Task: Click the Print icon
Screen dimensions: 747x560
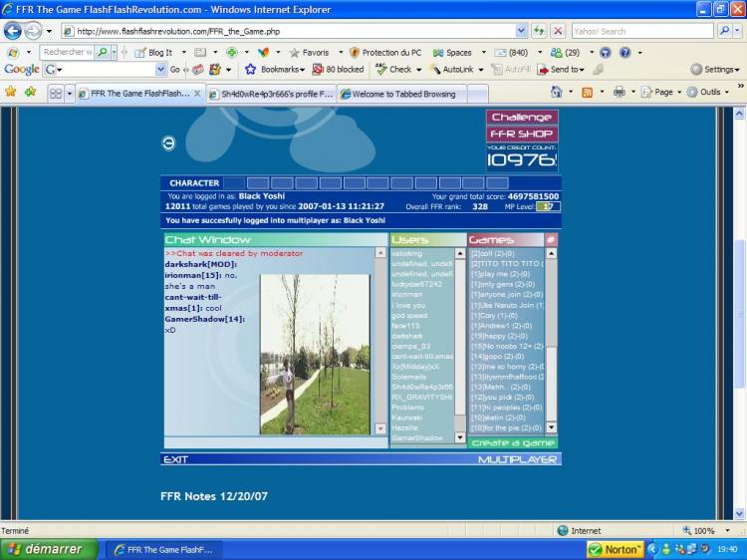Action: [x=619, y=93]
